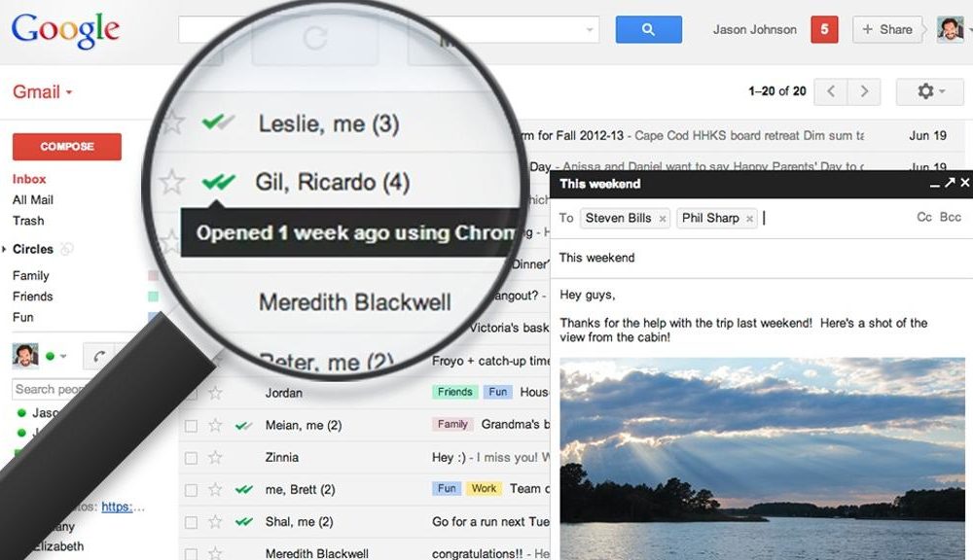This screenshot has height=560, width=973.
Task: Pop out the This weekend compose window
Action: click(x=950, y=183)
